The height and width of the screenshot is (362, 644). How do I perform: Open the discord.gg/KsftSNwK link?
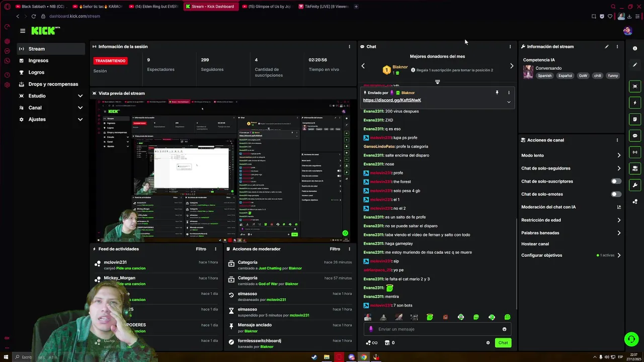(392, 100)
